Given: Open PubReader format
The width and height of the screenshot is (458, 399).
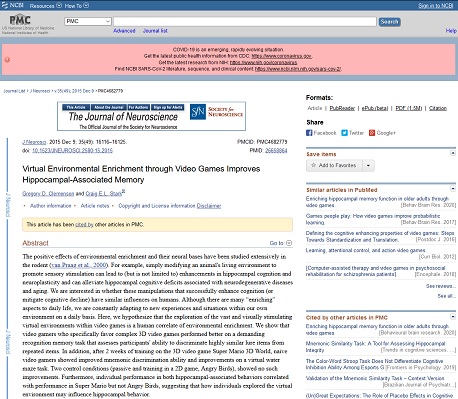Looking at the screenshot, I should click(342, 108).
